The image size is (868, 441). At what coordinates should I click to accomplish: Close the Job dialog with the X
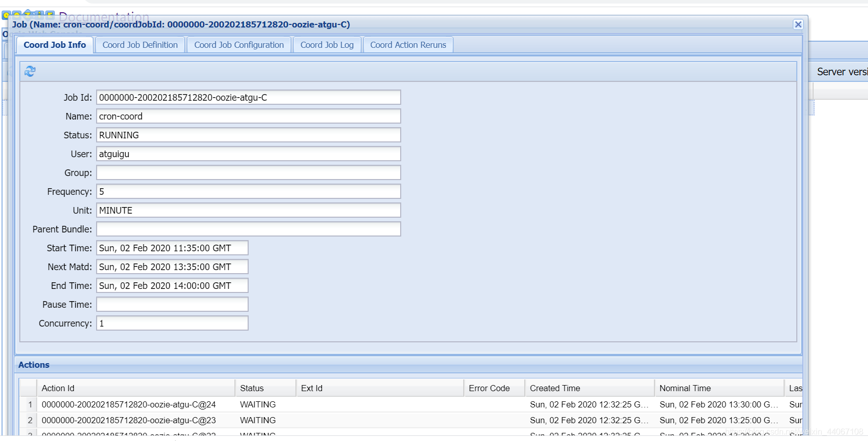click(798, 24)
